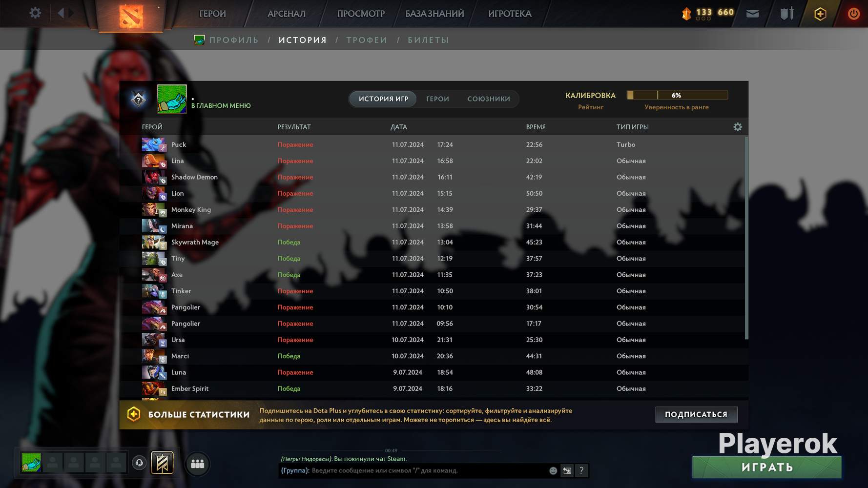This screenshot has height=488, width=868.
Task: Open the friends list people icon
Action: tap(198, 464)
